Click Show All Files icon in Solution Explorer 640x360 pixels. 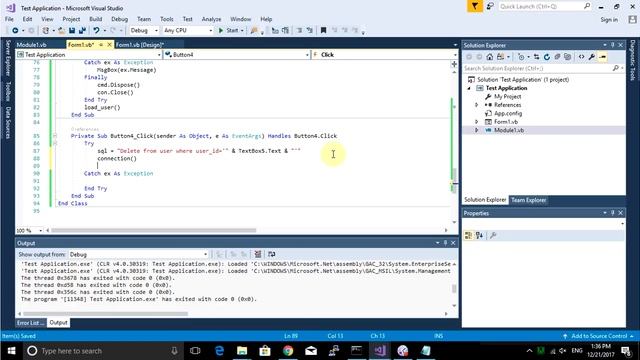(x=568, y=57)
